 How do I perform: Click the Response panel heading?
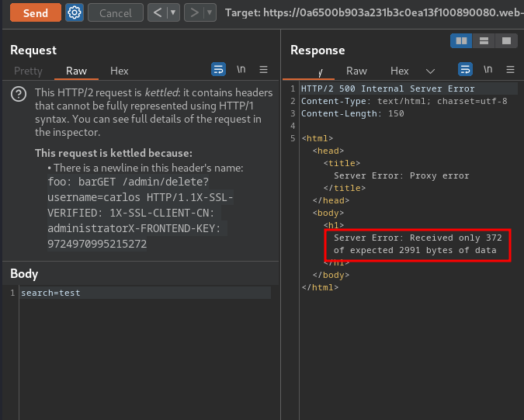(318, 50)
